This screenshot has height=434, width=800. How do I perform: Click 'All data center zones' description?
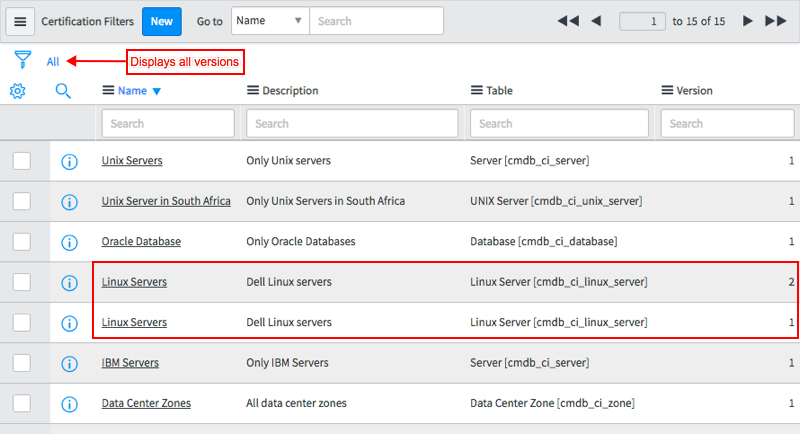tap(296, 403)
